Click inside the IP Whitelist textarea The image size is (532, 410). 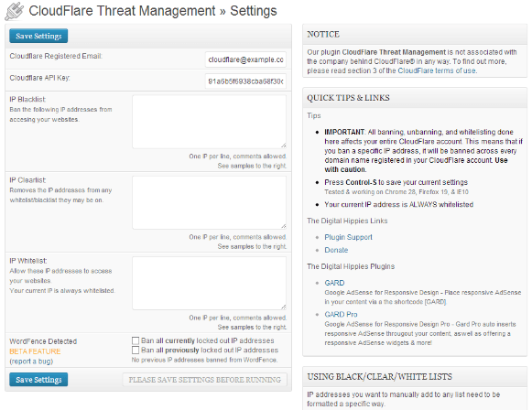pyautogui.click(x=210, y=283)
